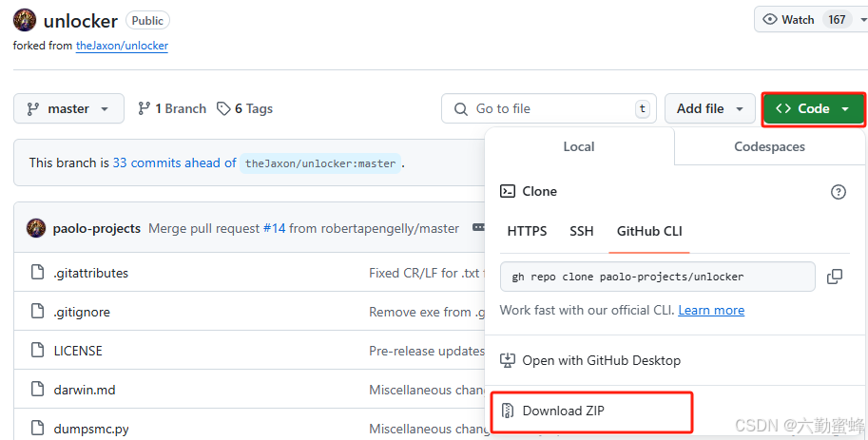Viewport: 868px width, 440px height.
Task: Click the paolo-projects commit avatar
Action: (x=36, y=228)
